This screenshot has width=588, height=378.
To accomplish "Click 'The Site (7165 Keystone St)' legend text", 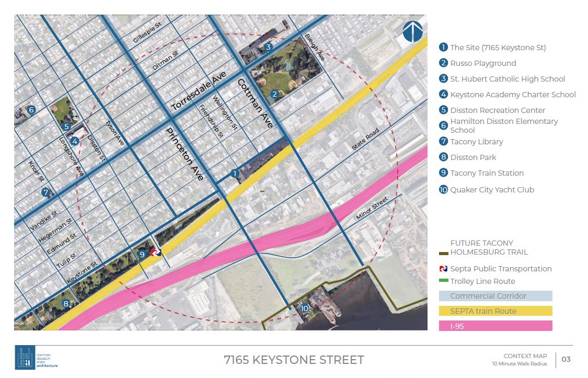I will pyautogui.click(x=498, y=48).
